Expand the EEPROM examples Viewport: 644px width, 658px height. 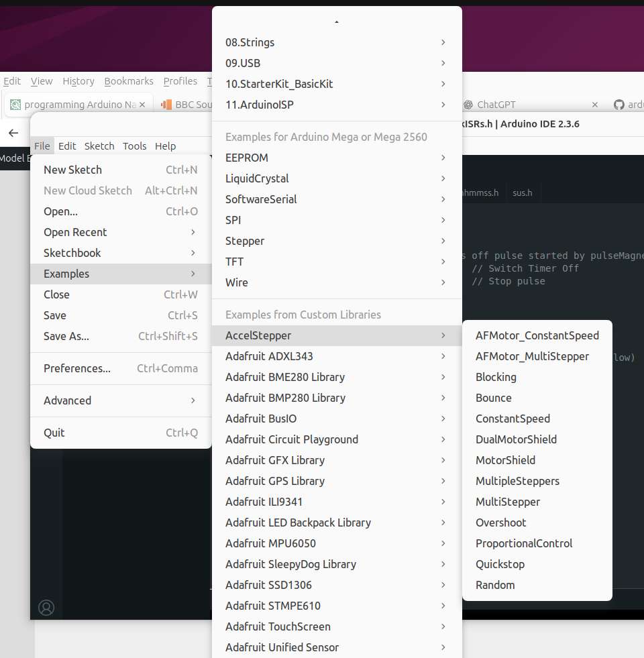click(x=337, y=158)
